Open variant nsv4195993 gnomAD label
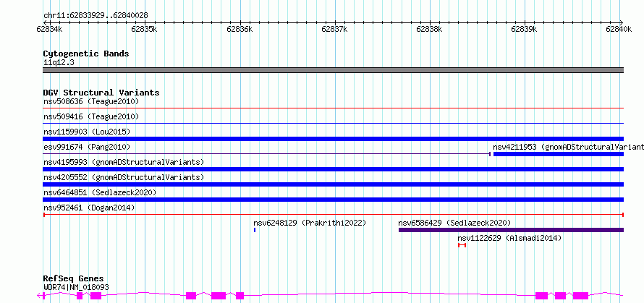Screen dimensions: 644x303 point(124,162)
